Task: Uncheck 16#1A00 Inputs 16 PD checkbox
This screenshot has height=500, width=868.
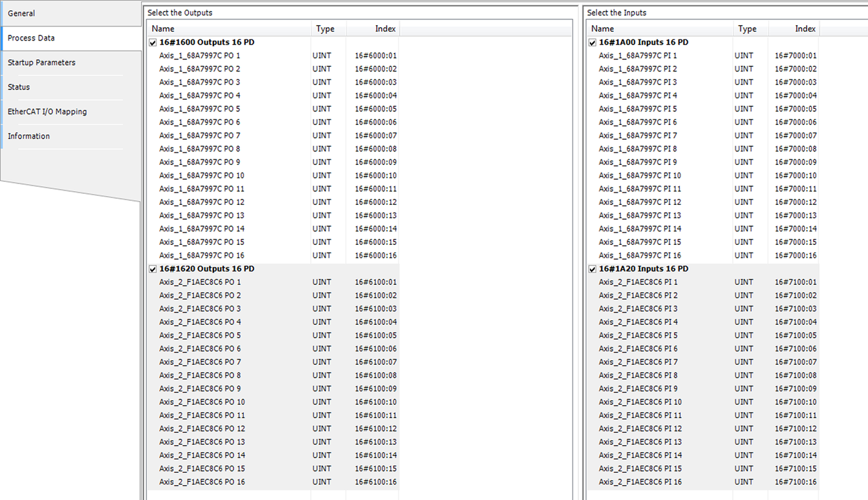Action: (593, 43)
